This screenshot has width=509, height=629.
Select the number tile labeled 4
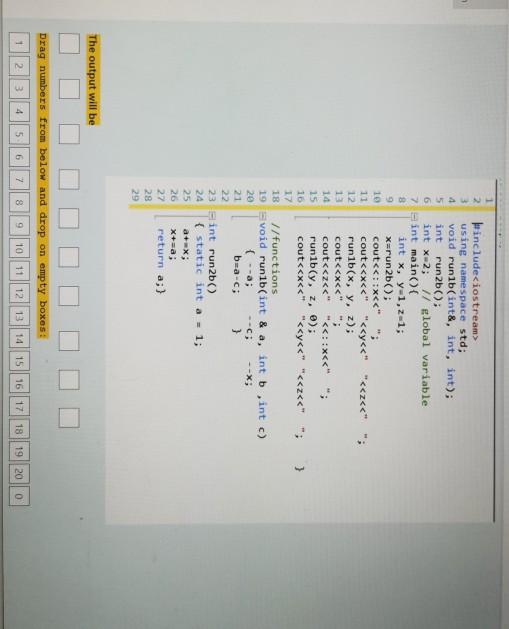pyautogui.click(x=19, y=111)
